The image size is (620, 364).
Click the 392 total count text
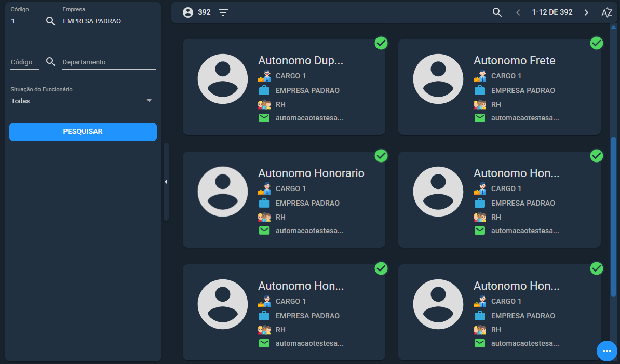pos(204,12)
